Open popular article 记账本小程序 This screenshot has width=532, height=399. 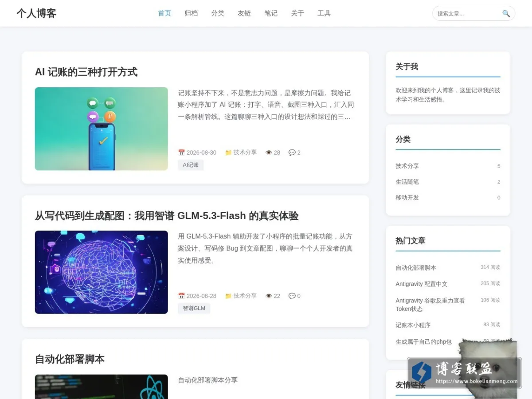click(413, 325)
